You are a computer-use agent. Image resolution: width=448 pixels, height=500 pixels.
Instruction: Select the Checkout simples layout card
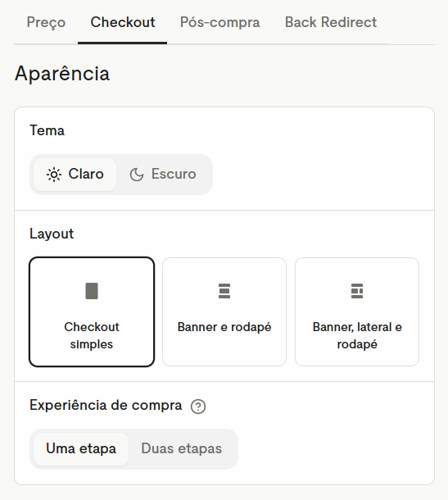pos(92,311)
